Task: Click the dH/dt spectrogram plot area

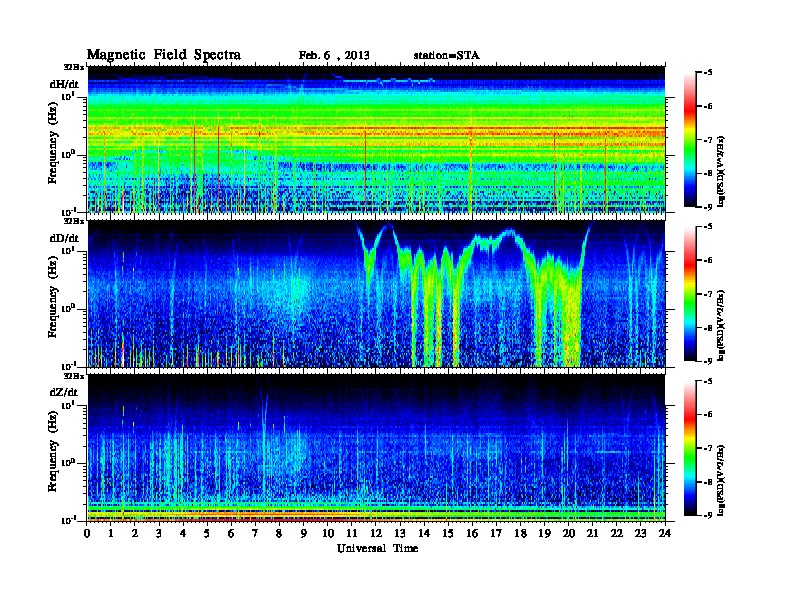Action: coord(376,139)
